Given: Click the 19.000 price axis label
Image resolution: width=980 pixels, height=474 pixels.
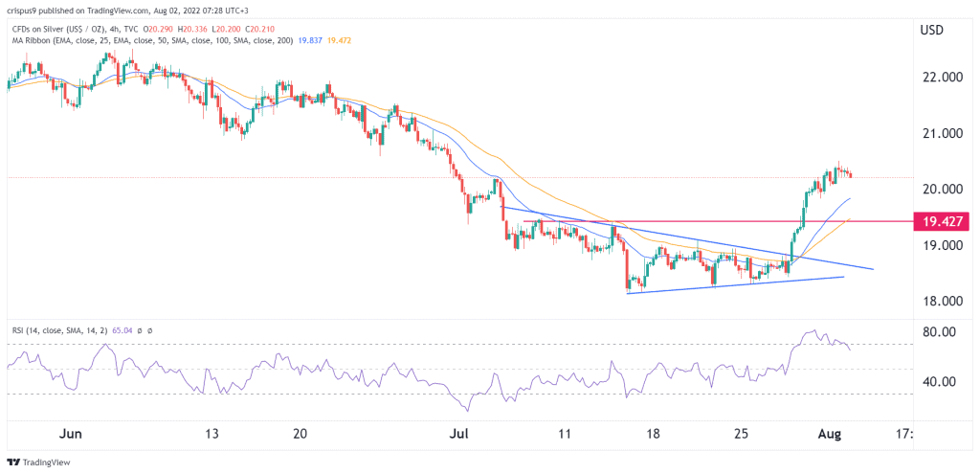Looking at the screenshot, I should pos(944,246).
